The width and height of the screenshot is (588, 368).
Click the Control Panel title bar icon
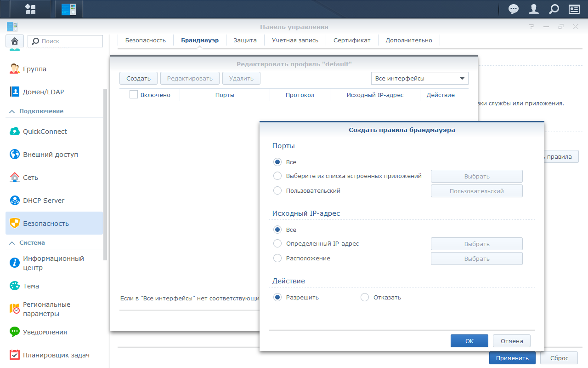[12, 27]
